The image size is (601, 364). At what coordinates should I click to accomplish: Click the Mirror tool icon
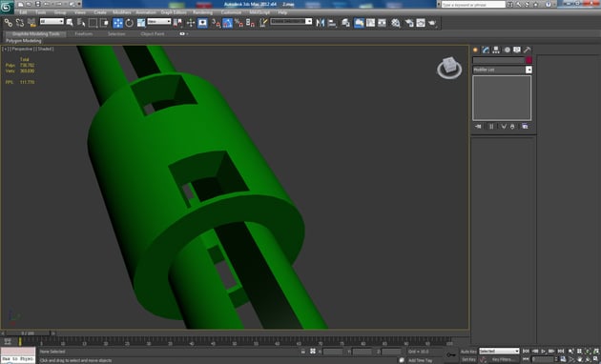click(320, 23)
